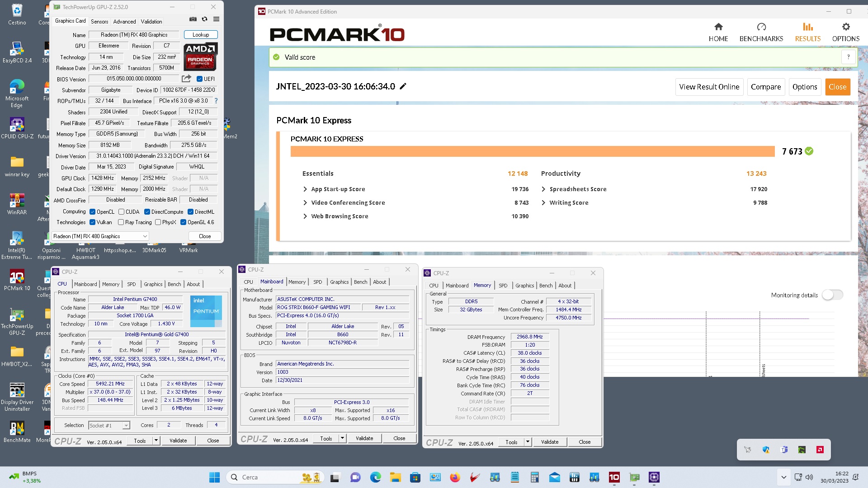Image resolution: width=868 pixels, height=488 pixels.
Task: Open the Socket #1 selection dropdown
Action: point(109,425)
